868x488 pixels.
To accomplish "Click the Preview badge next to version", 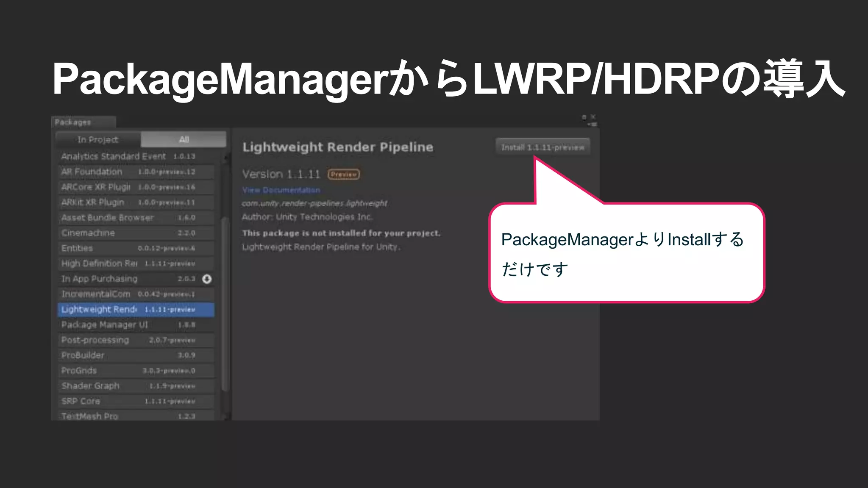I will (344, 174).
